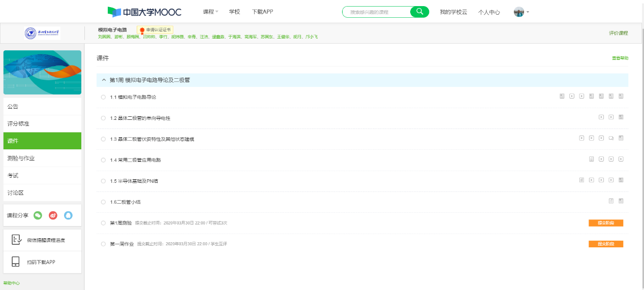Open 讨论区 in the sidebar

(42, 192)
